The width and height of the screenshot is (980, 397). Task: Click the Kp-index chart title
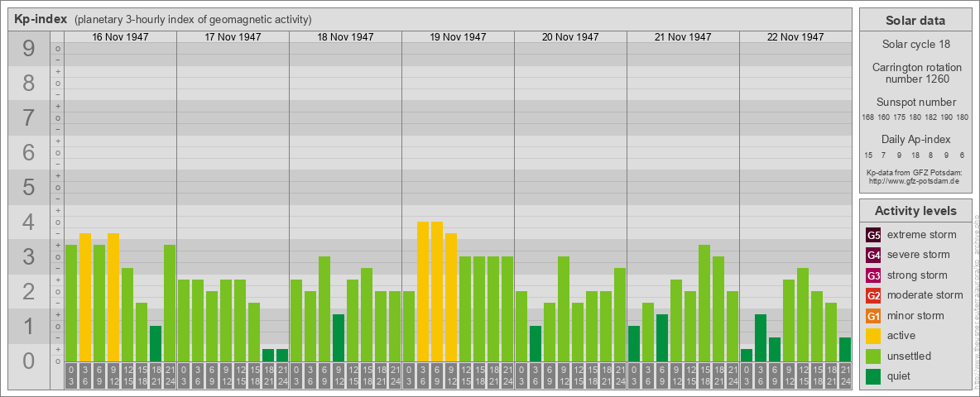point(41,19)
